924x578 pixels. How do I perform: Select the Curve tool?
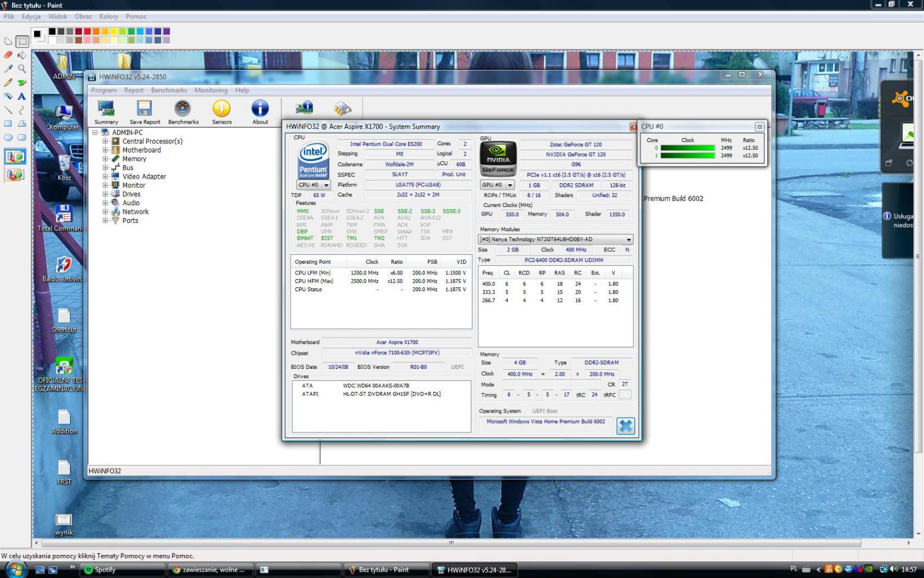(22, 109)
